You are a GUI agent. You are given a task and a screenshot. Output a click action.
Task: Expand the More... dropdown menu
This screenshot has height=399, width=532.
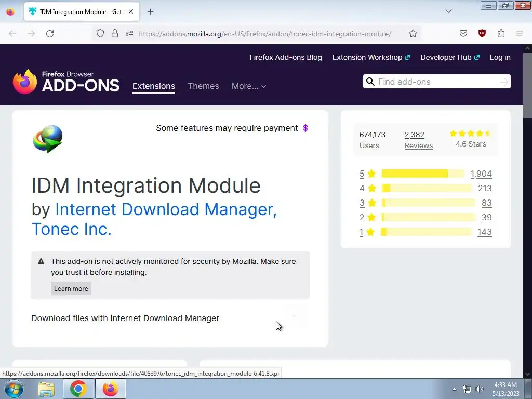coord(249,86)
